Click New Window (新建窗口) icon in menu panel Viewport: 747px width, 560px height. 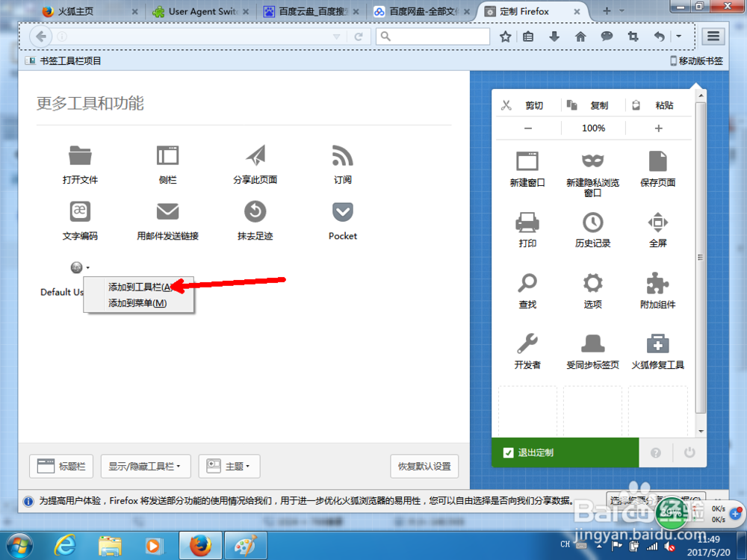527,161
